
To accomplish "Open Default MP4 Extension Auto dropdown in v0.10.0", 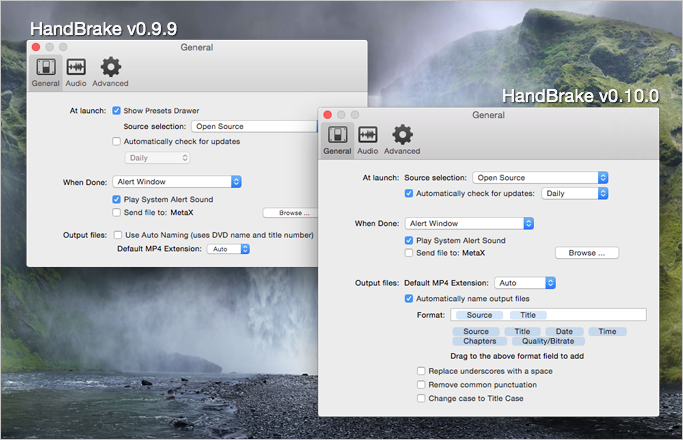I will [525, 283].
